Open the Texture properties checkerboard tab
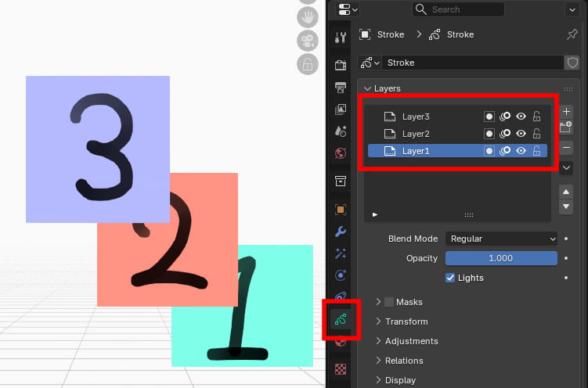588x388 pixels. tap(341, 368)
